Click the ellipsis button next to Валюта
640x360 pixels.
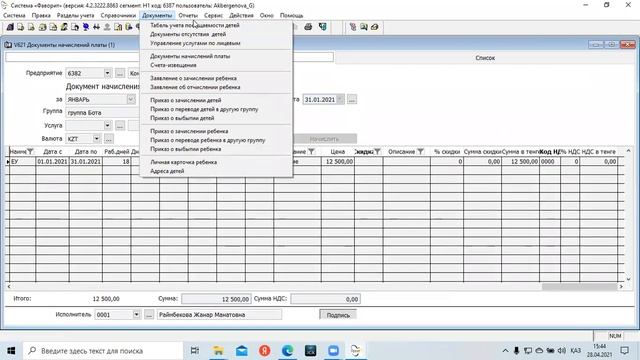click(x=109, y=139)
